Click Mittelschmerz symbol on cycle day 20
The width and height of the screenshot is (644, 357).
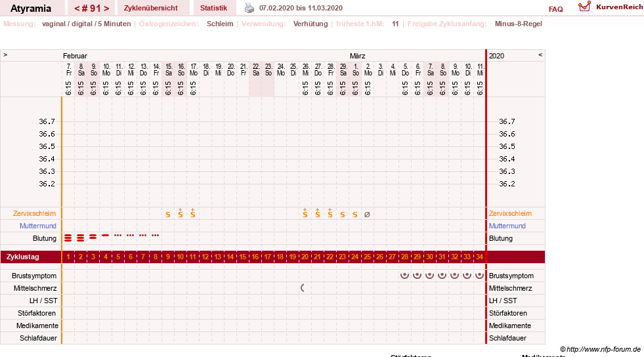[x=303, y=288]
